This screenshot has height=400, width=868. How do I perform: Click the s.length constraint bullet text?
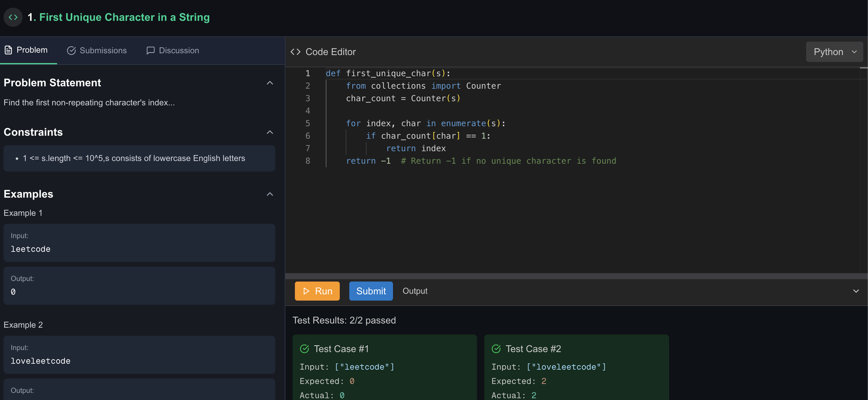[x=134, y=159]
